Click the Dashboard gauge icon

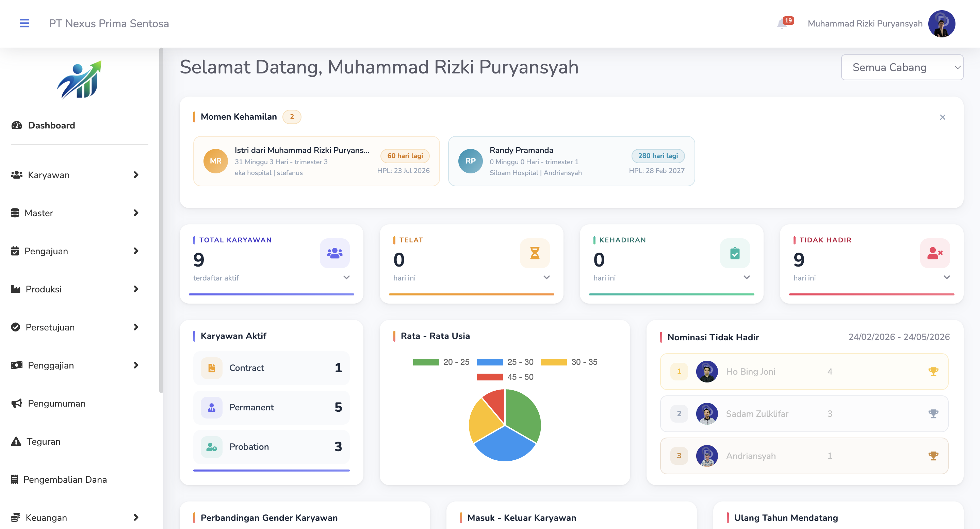pos(16,125)
